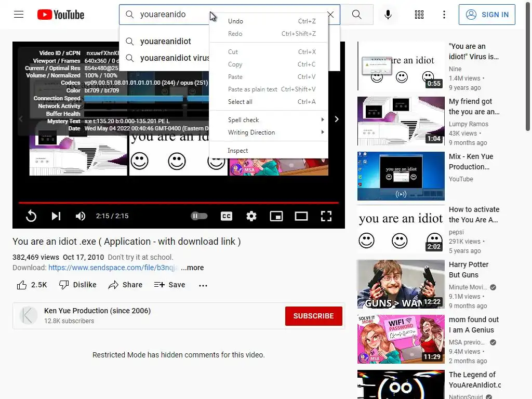The width and height of the screenshot is (532, 399).
Task: Open the Mix - Ken Yue Production thumbnail
Action: [401, 176]
